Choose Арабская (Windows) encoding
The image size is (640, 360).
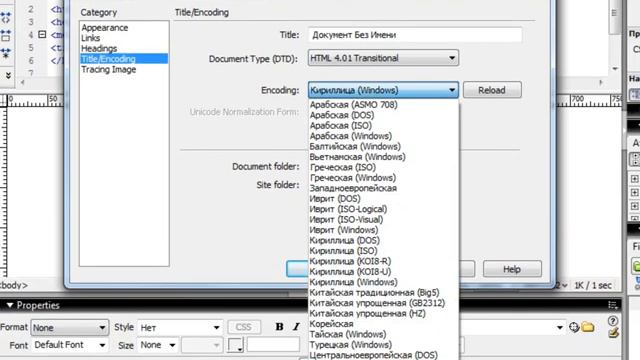[384, 136]
